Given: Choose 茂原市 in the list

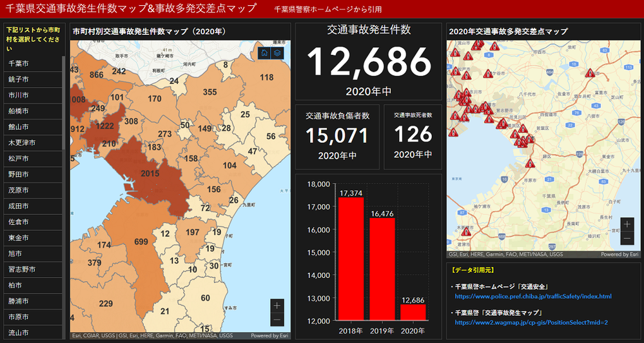Looking at the screenshot, I should pyautogui.click(x=33, y=190).
